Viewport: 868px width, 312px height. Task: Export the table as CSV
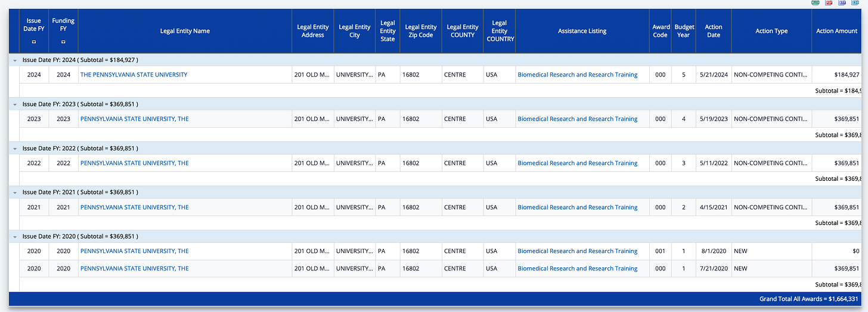[855, 3]
